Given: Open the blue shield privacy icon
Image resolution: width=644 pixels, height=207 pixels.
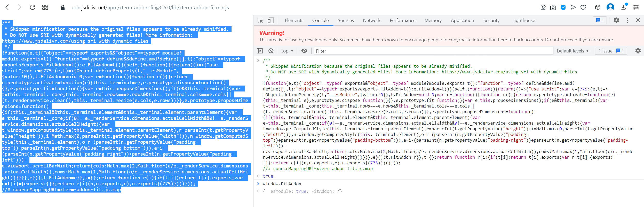Looking at the screenshot, I should click(563, 8).
